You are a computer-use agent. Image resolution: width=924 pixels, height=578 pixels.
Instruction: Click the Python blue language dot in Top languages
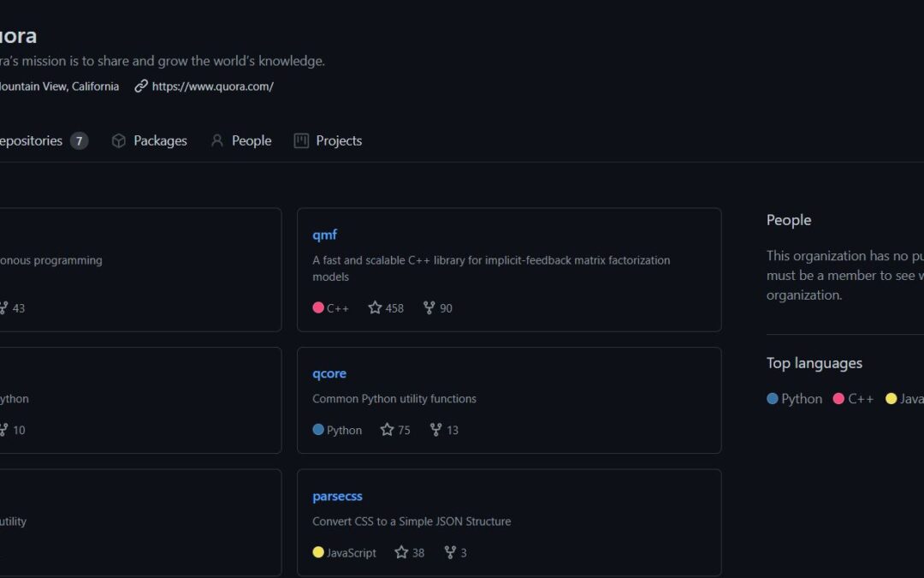click(x=773, y=398)
